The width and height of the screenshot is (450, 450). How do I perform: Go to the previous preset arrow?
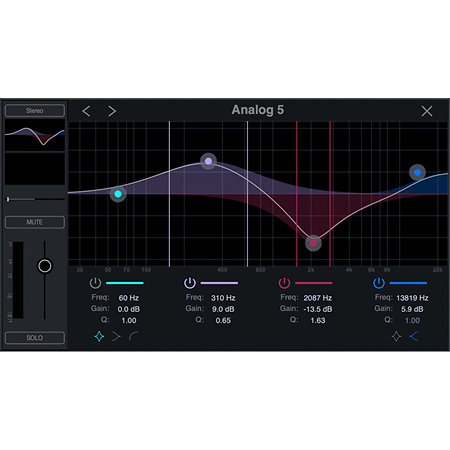(x=86, y=111)
